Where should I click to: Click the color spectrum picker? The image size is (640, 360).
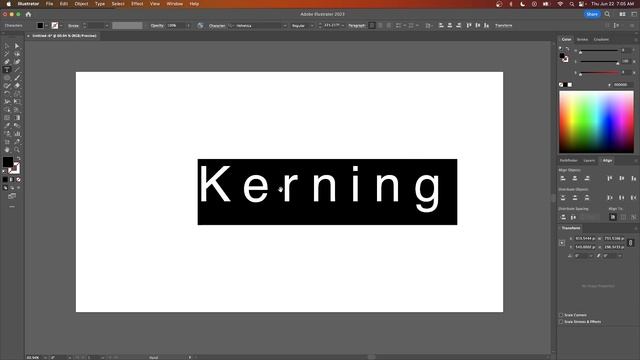596,122
